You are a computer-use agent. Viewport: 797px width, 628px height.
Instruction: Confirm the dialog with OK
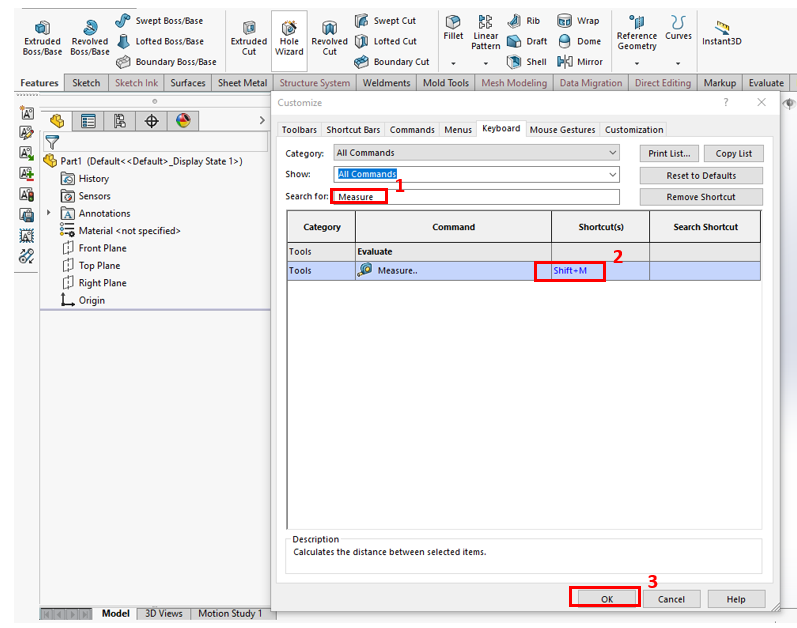(606, 599)
